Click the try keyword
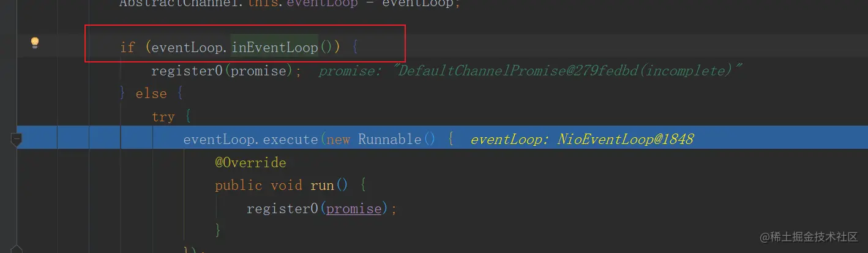The image size is (868, 253). pyautogui.click(x=163, y=117)
